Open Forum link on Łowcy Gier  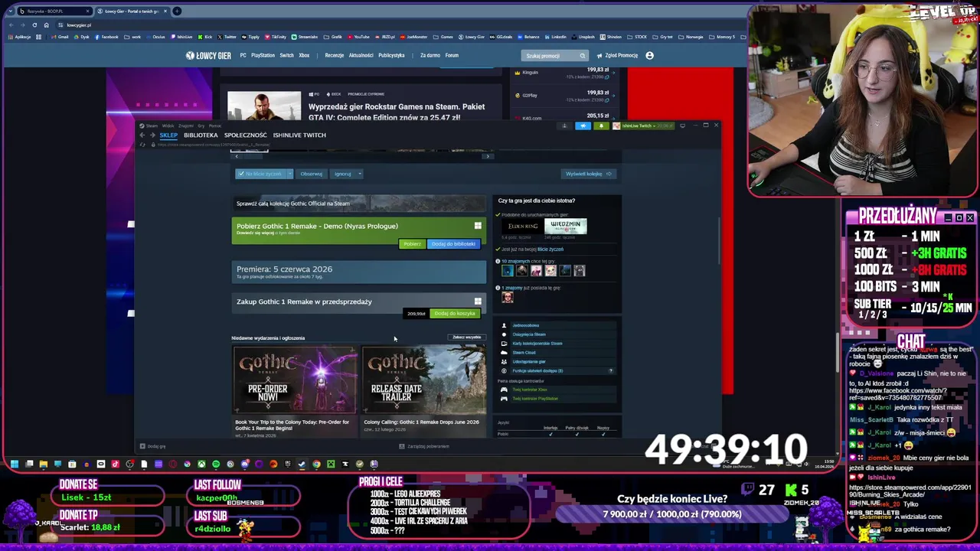[x=452, y=55]
